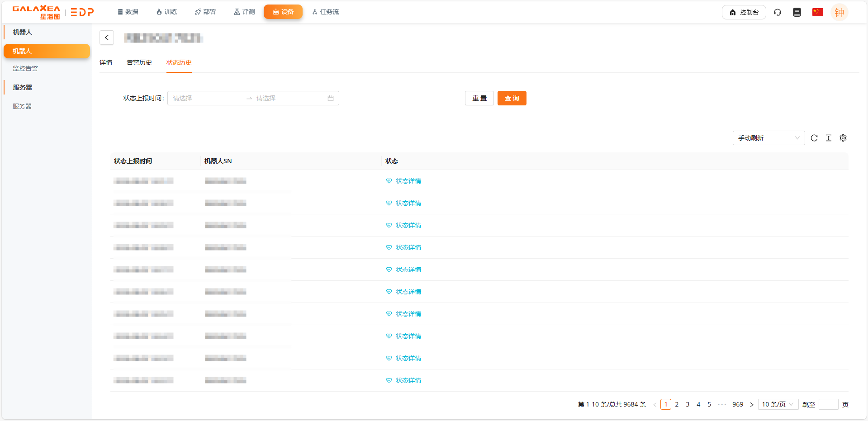Switch to the 告警历史 tab
The image size is (868, 421).
pos(139,62)
